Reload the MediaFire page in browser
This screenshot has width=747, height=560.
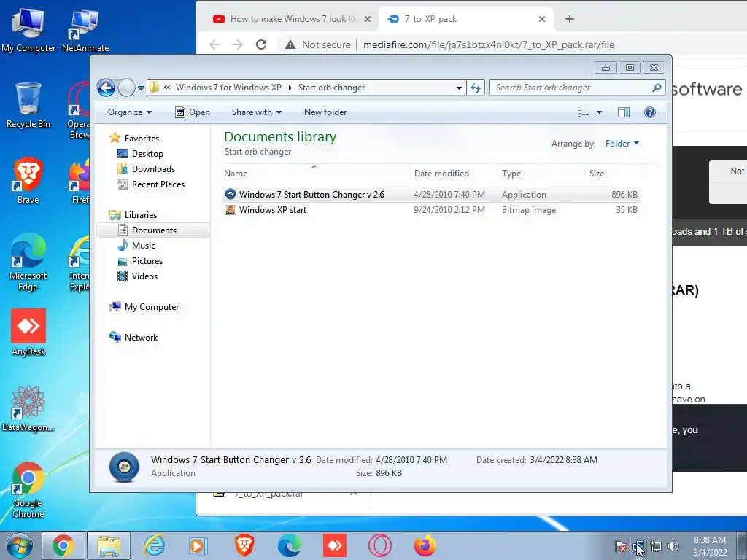pyautogui.click(x=260, y=44)
